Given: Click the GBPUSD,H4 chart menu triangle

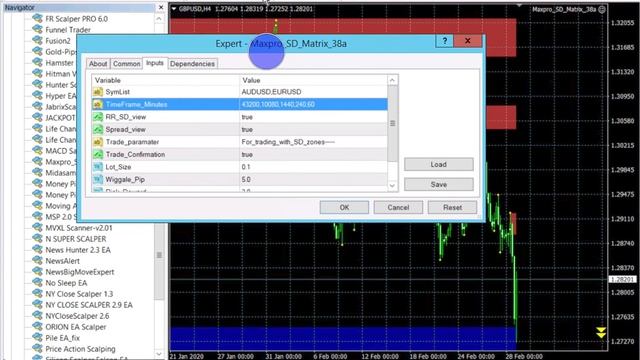Looking at the screenshot, I should tap(174, 9).
